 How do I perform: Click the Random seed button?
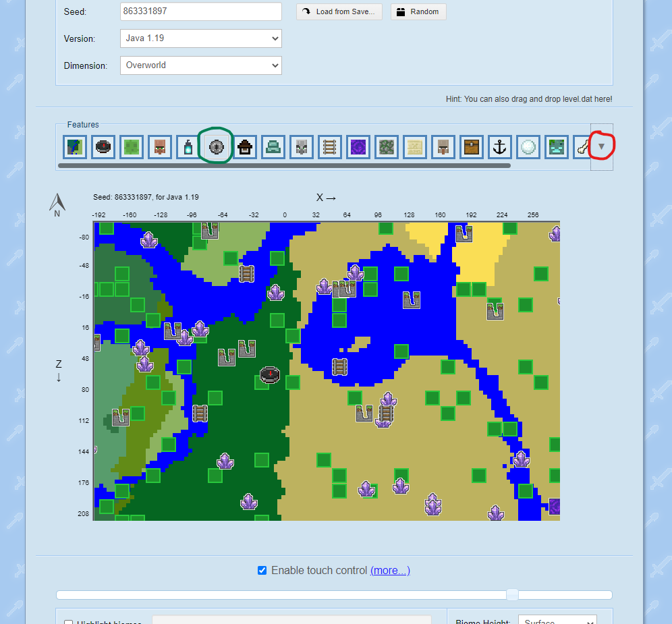click(x=418, y=11)
